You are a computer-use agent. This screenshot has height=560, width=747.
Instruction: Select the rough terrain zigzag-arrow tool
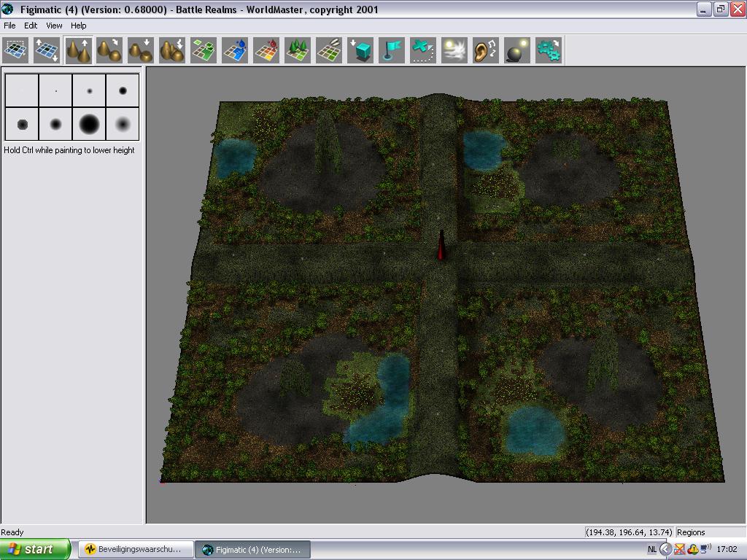[172, 50]
